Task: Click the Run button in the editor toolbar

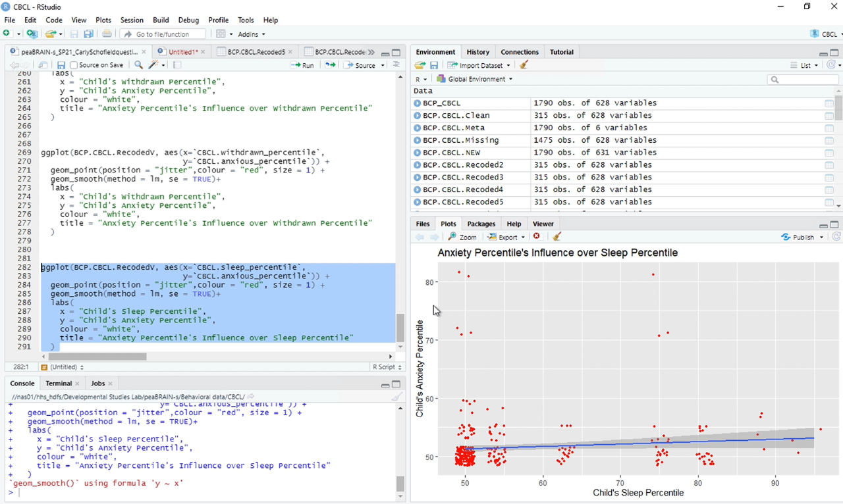Action: pos(302,65)
